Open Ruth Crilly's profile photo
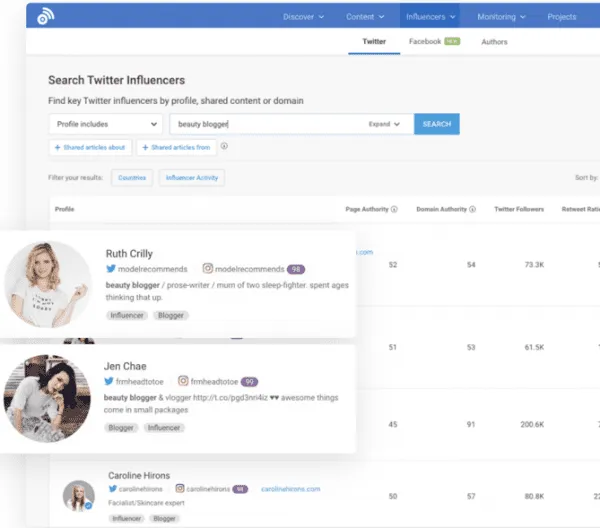Screen dimensions: 600x528 pyautogui.click(x=47, y=284)
